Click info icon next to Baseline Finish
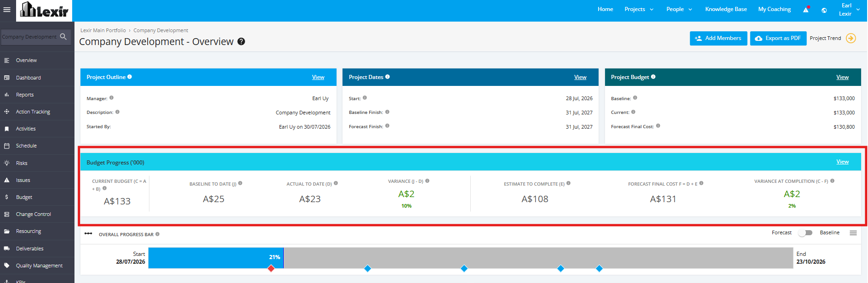The height and width of the screenshot is (283, 868). (x=387, y=112)
